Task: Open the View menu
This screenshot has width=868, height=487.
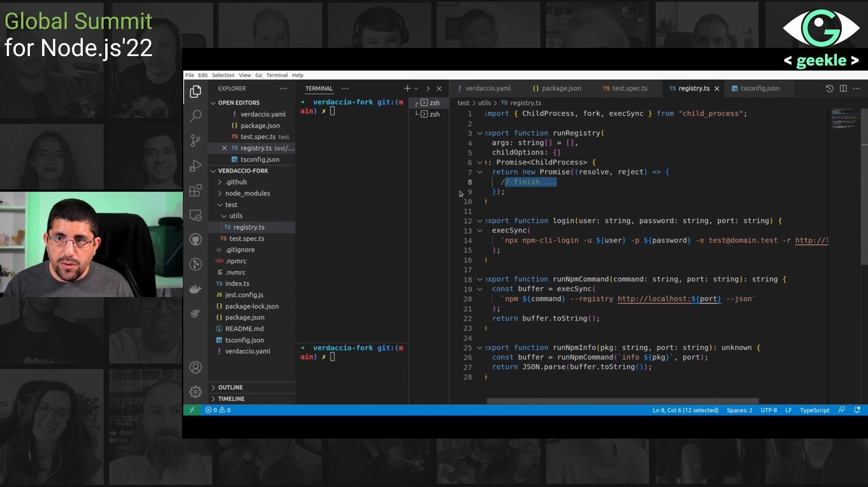Action: (245, 75)
